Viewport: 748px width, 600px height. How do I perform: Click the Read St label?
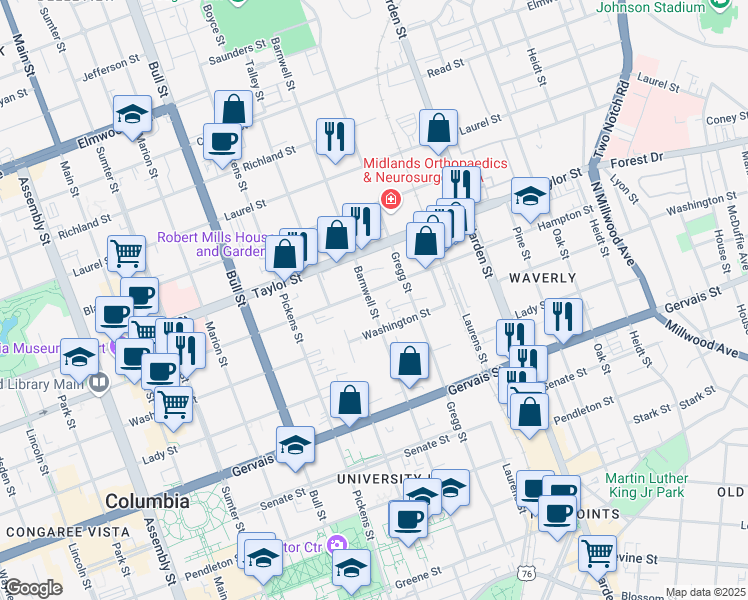pos(445,68)
